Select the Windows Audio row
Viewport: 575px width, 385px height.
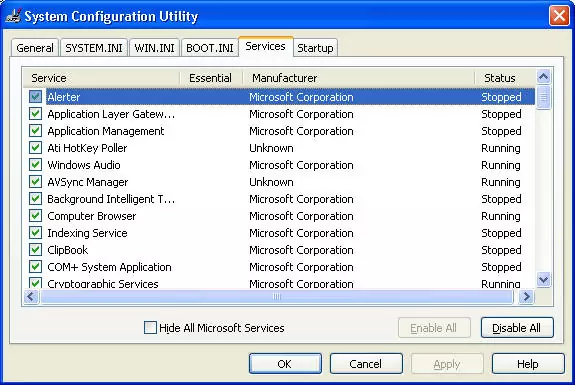tap(279, 165)
